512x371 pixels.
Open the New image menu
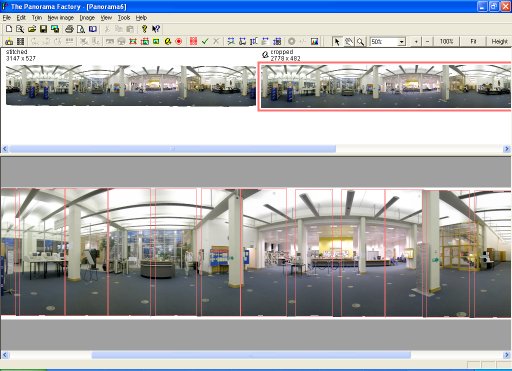(60, 18)
